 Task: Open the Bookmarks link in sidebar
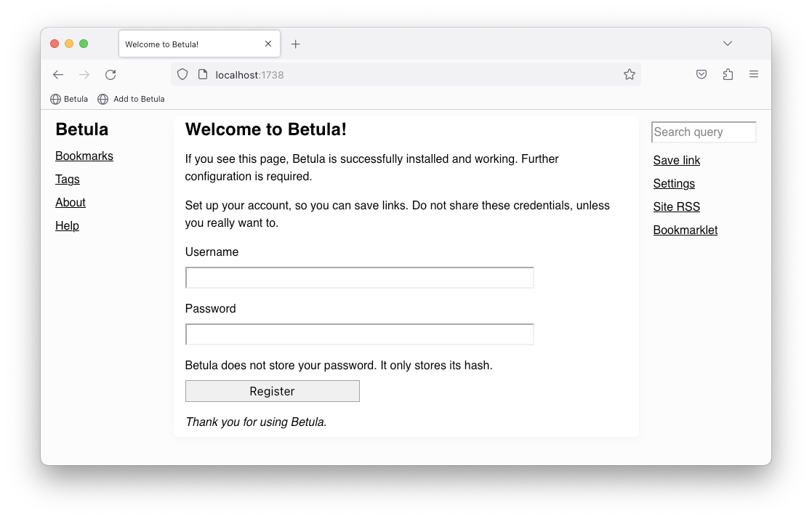[x=84, y=156]
